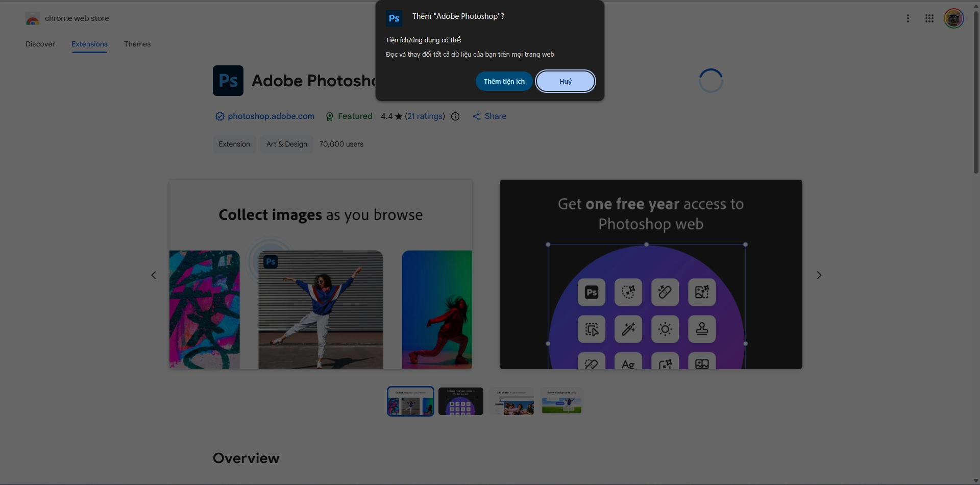Click the Ps icon in the dialog

[394, 18]
